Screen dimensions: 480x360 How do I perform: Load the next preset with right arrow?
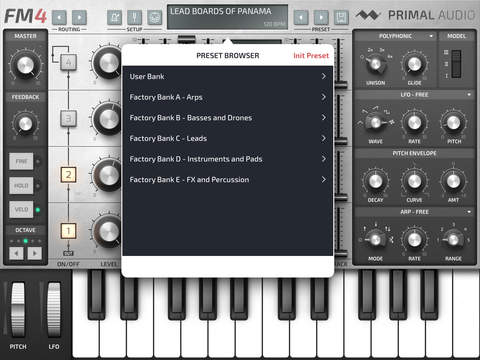[321, 17]
